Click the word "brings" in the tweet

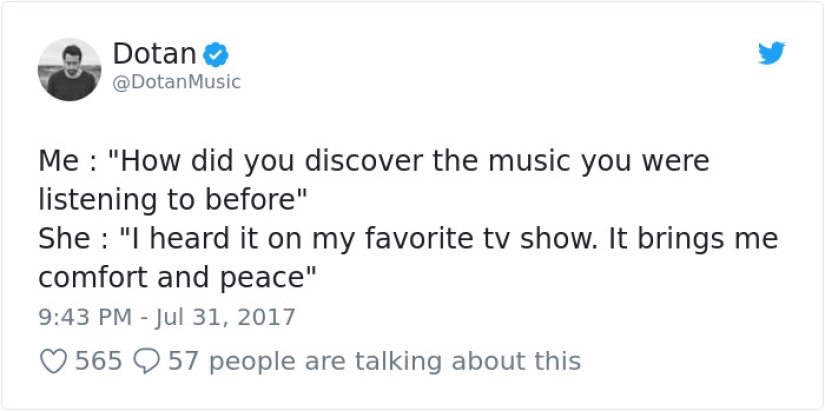[x=687, y=239]
